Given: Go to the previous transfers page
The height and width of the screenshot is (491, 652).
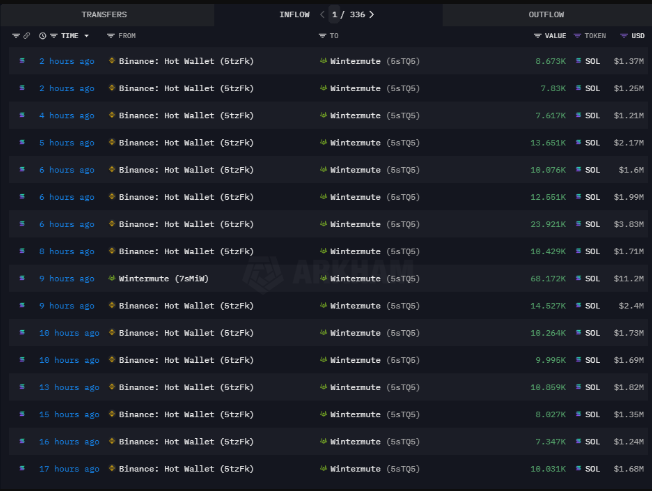Looking at the screenshot, I should [x=322, y=15].
